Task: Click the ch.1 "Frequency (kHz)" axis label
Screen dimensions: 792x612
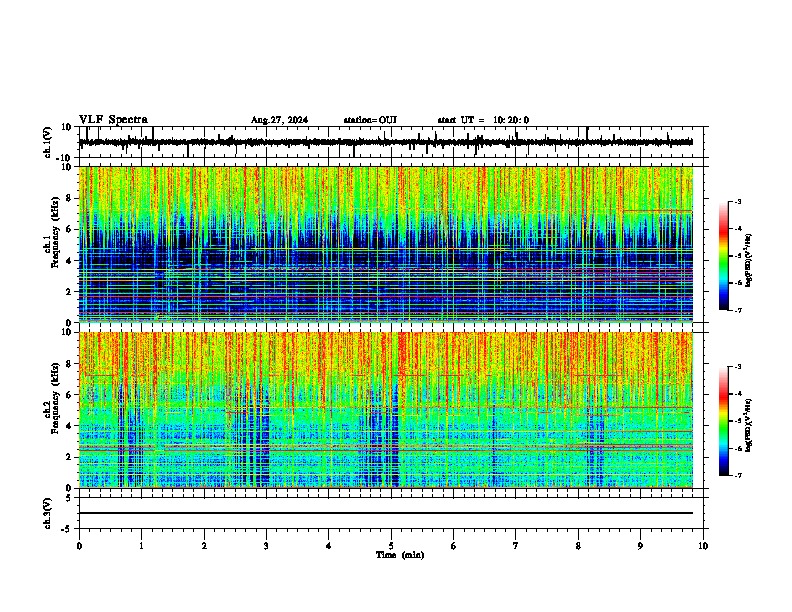Action: 55,232
